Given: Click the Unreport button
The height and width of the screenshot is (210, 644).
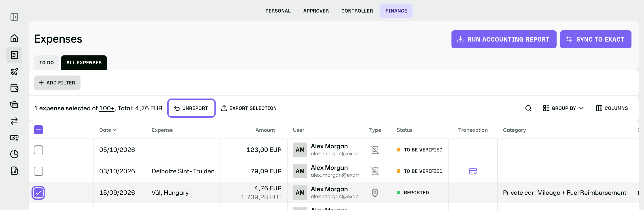Looking at the screenshot, I should pyautogui.click(x=191, y=108).
